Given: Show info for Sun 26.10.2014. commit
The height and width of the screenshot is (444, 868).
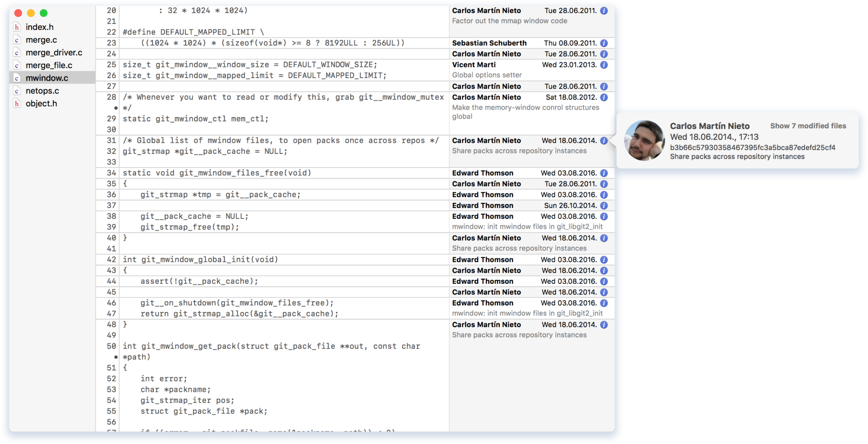Looking at the screenshot, I should [604, 206].
